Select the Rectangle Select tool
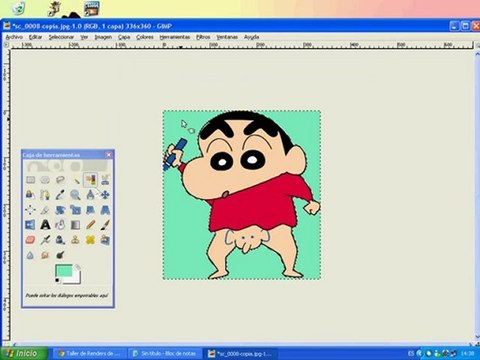 pyautogui.click(x=30, y=180)
